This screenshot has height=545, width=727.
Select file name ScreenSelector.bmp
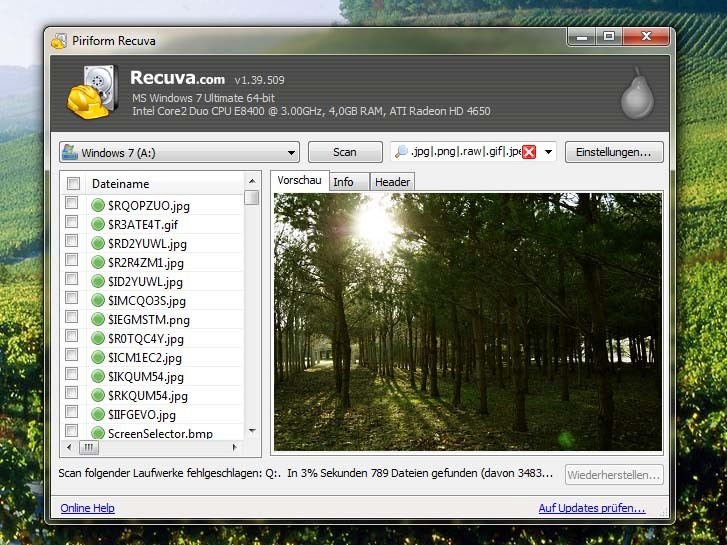160,434
